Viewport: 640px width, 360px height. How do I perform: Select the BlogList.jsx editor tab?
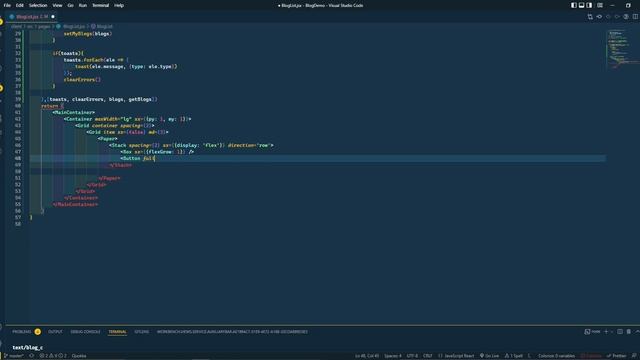[32, 17]
